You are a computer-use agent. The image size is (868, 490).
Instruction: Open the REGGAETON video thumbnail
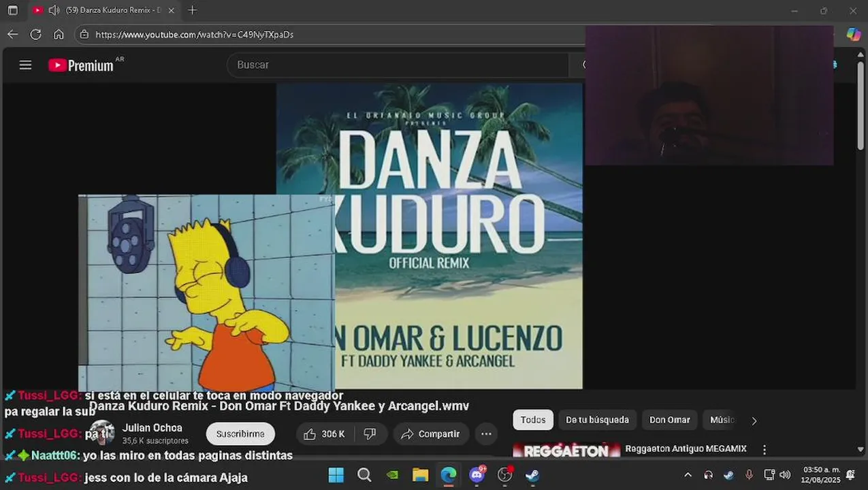566,449
